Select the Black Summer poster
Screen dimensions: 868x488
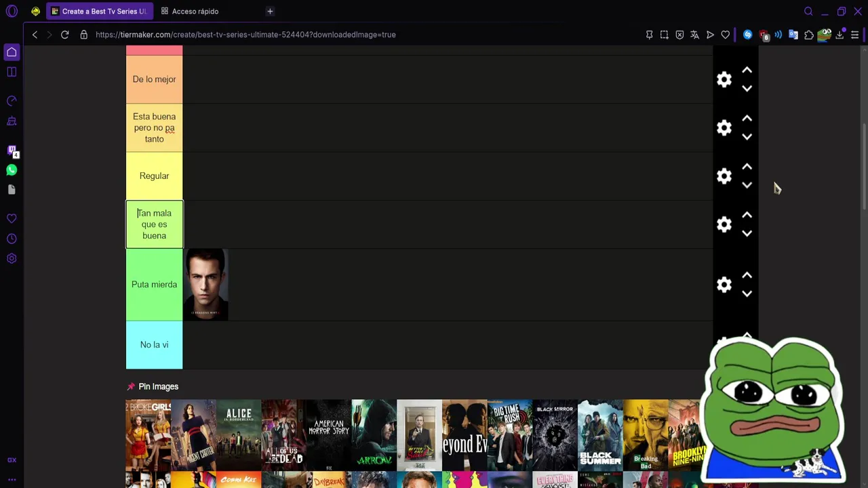[x=600, y=435]
